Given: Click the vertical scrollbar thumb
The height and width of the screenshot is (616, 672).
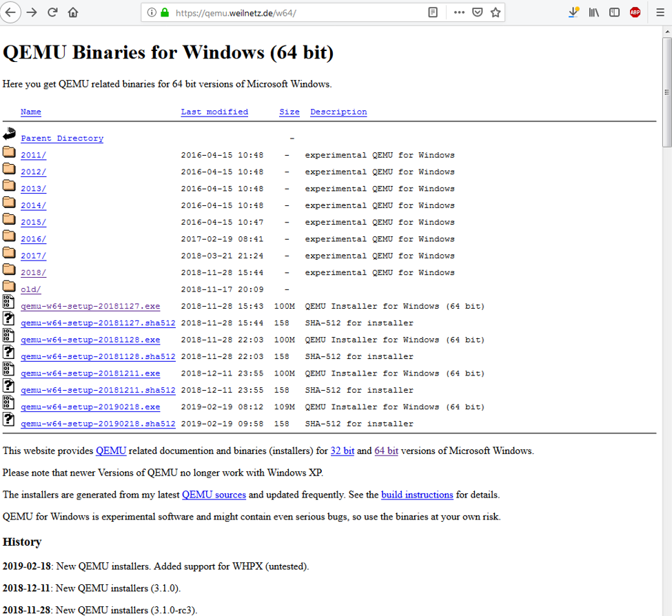Looking at the screenshot, I should pos(667,92).
